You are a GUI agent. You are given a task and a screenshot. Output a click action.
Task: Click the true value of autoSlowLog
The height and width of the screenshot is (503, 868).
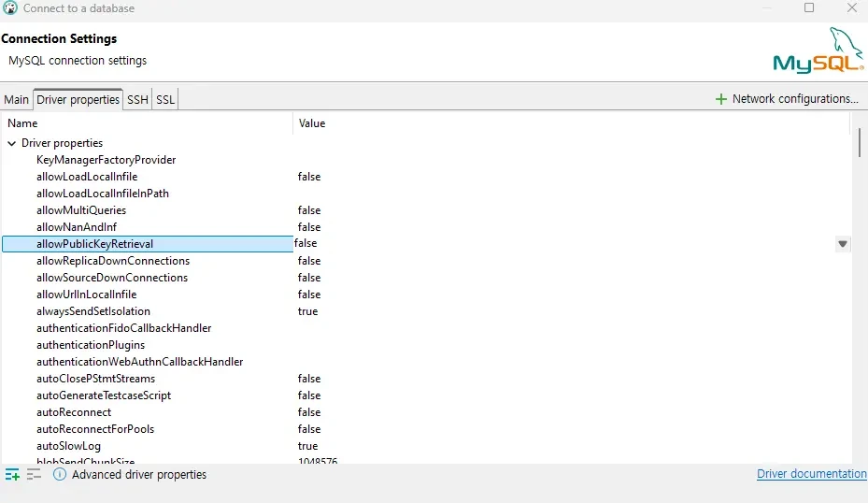tap(307, 446)
